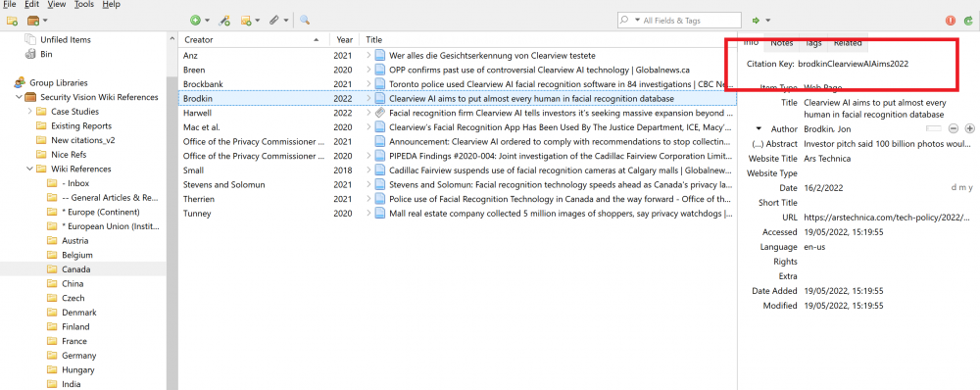
Task: Expand the Breen item row
Action: pyautogui.click(x=368, y=70)
